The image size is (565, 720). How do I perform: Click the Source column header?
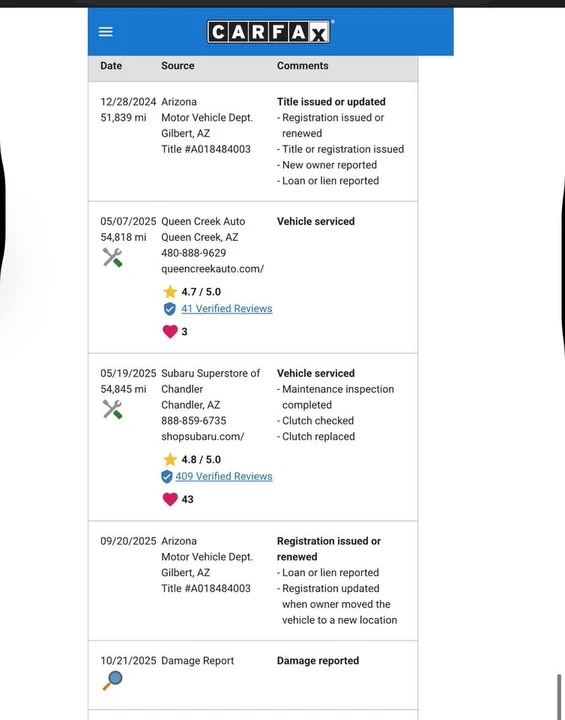point(178,66)
